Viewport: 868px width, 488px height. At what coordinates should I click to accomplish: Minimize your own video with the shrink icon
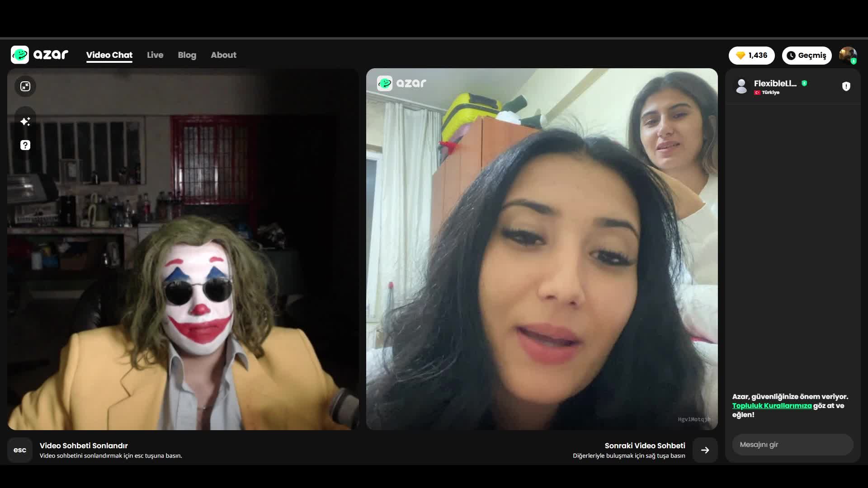tap(25, 86)
